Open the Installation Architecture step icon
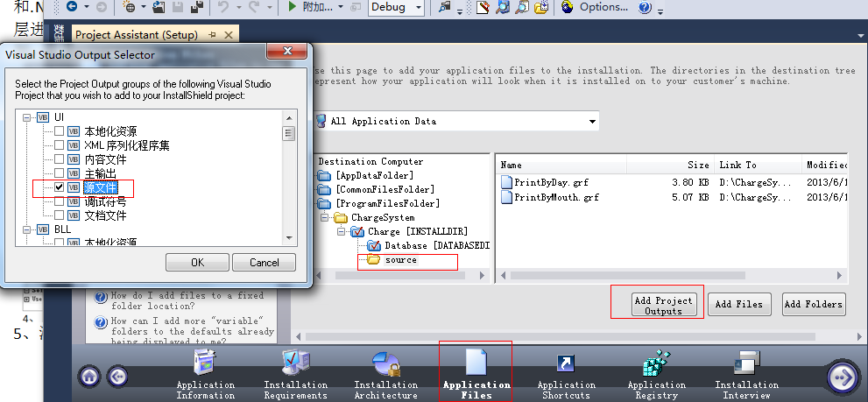The height and width of the screenshot is (402, 868). tap(386, 363)
